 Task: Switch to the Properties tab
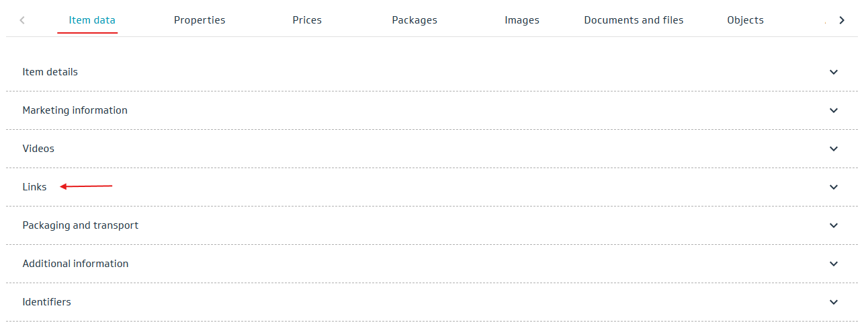[200, 20]
